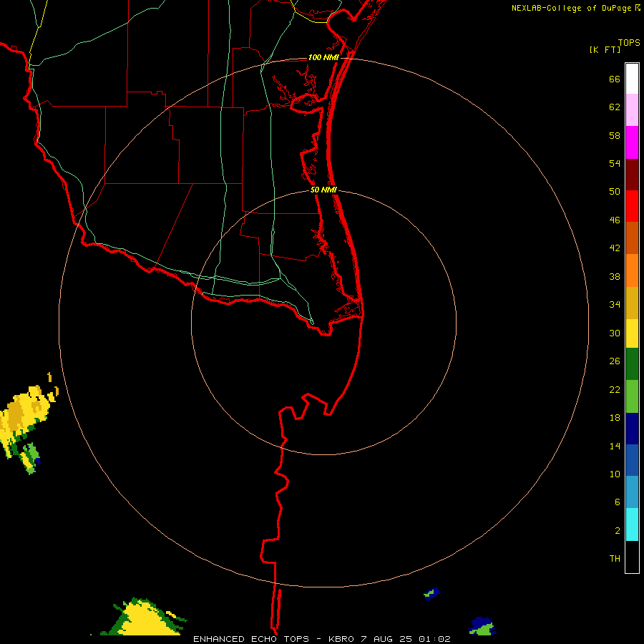Click the orange 38 kft legend swatch
Viewport: 644px width, 644px height.
coord(632,270)
